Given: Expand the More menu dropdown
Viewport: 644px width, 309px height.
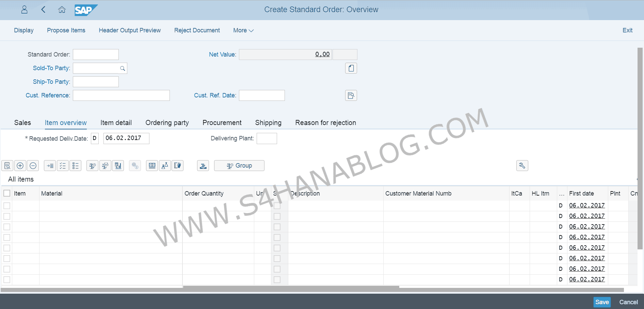Looking at the screenshot, I should pos(243,30).
